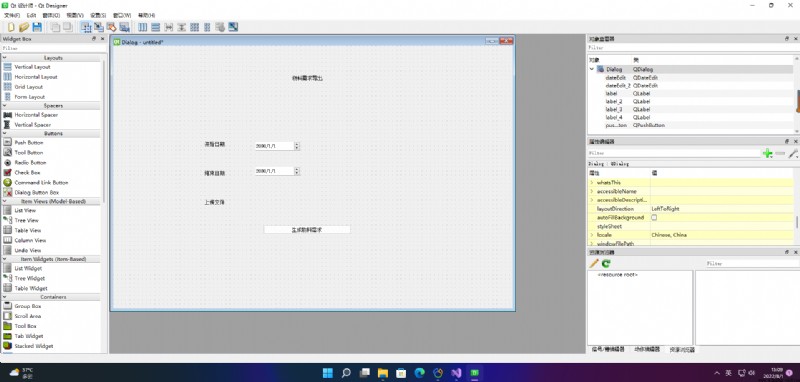Image resolution: width=800 pixels, height=382 pixels.
Task: Expand the accessibleName property
Action: 592,191
